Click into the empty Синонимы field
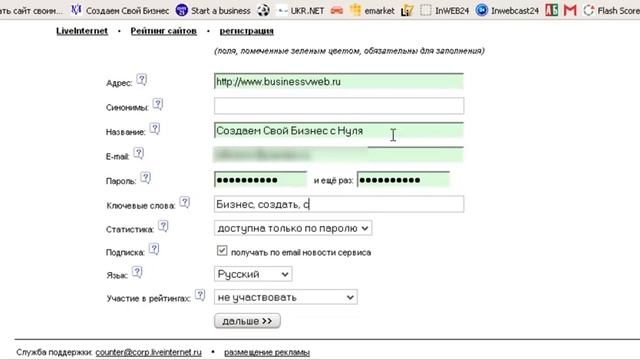This screenshot has width=640, height=360. [339, 106]
